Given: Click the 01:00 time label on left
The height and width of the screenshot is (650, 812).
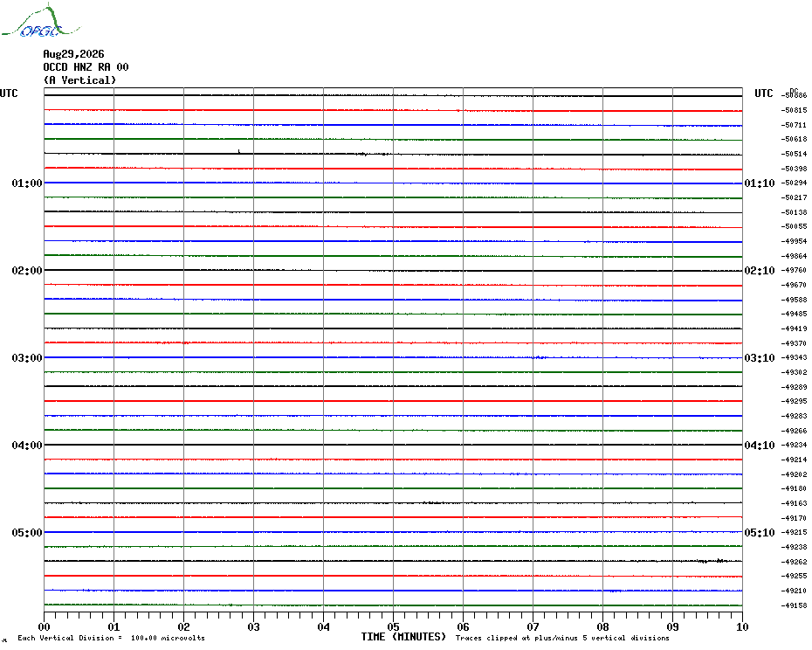Looking at the screenshot, I should coord(27,183).
